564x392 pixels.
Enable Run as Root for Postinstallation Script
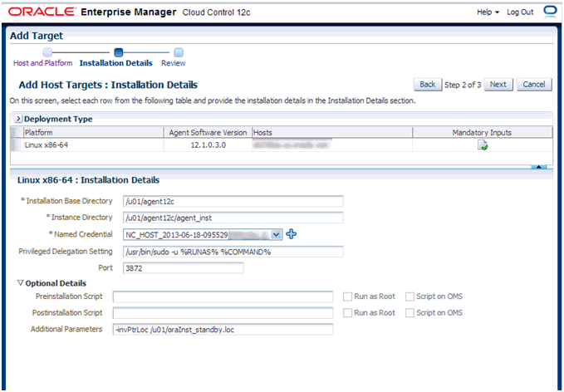tap(347, 313)
